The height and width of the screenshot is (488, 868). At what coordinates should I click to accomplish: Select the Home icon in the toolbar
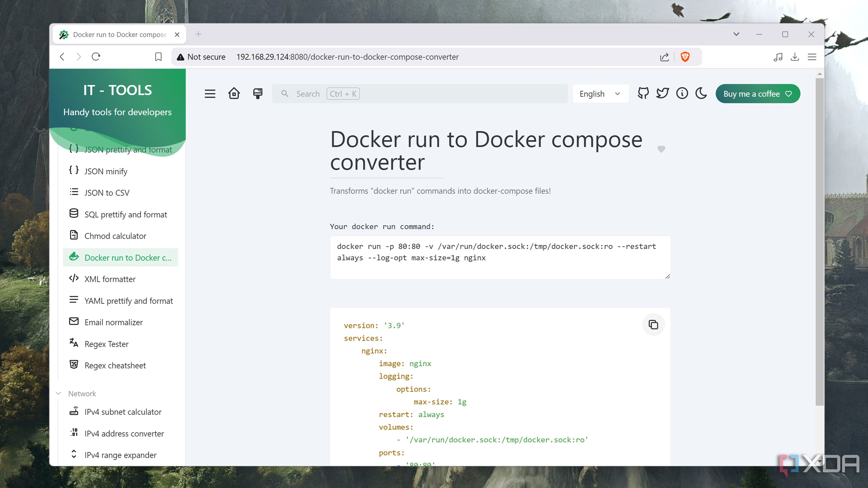234,94
